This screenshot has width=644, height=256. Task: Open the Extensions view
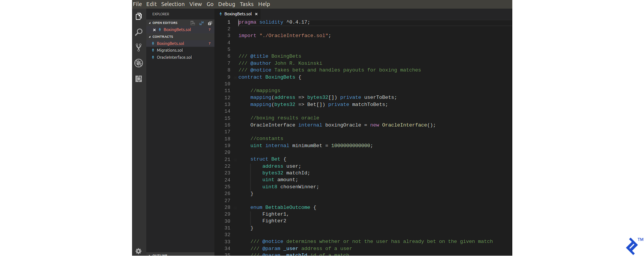[139, 79]
